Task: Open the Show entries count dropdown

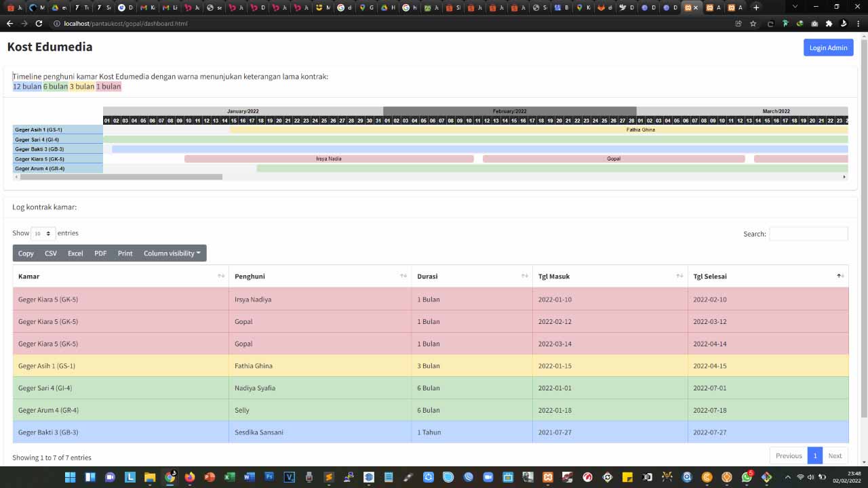Action: point(42,233)
